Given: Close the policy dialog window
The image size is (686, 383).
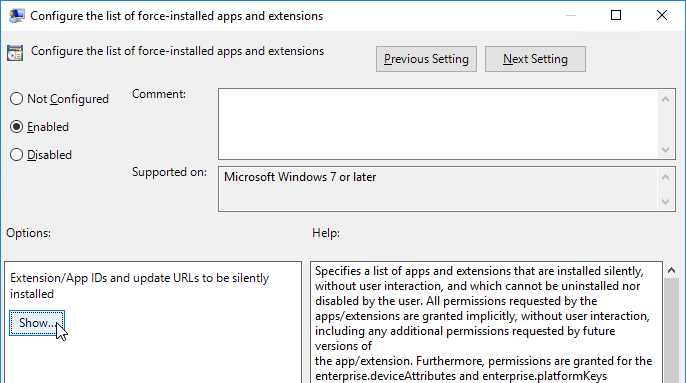Looking at the screenshot, I should [x=662, y=15].
